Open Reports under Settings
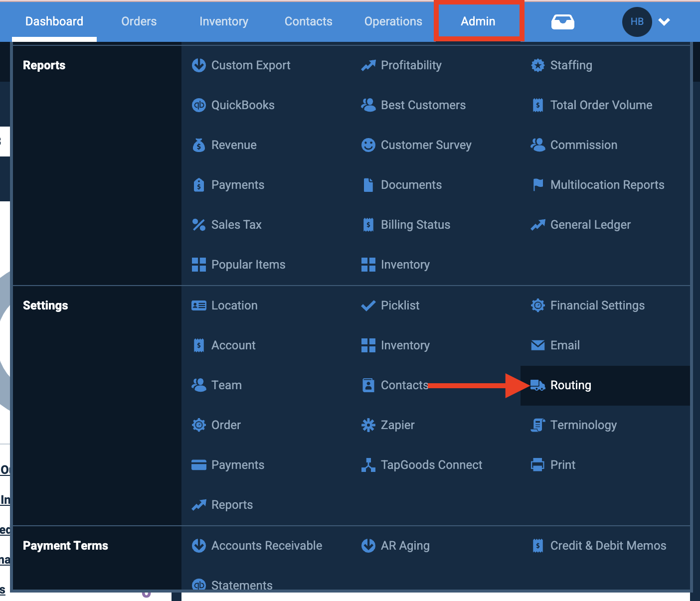The width and height of the screenshot is (700, 601). click(x=232, y=505)
